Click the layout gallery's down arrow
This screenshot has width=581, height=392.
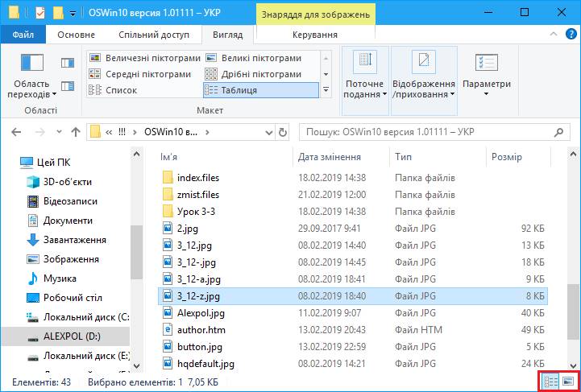(x=326, y=74)
